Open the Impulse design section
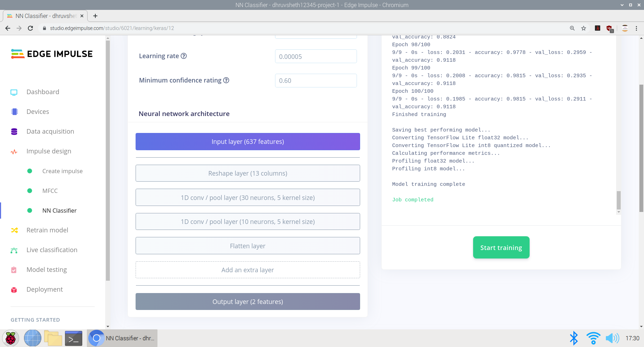 click(x=48, y=151)
